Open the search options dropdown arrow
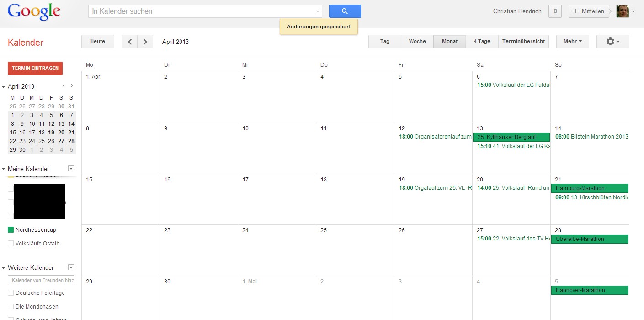Viewport: 644px width, 320px height. pyautogui.click(x=318, y=11)
